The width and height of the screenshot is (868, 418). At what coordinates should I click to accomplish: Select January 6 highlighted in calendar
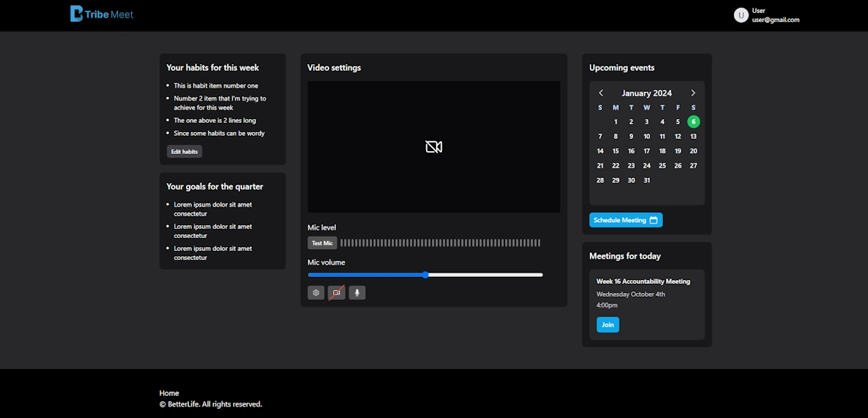(693, 122)
